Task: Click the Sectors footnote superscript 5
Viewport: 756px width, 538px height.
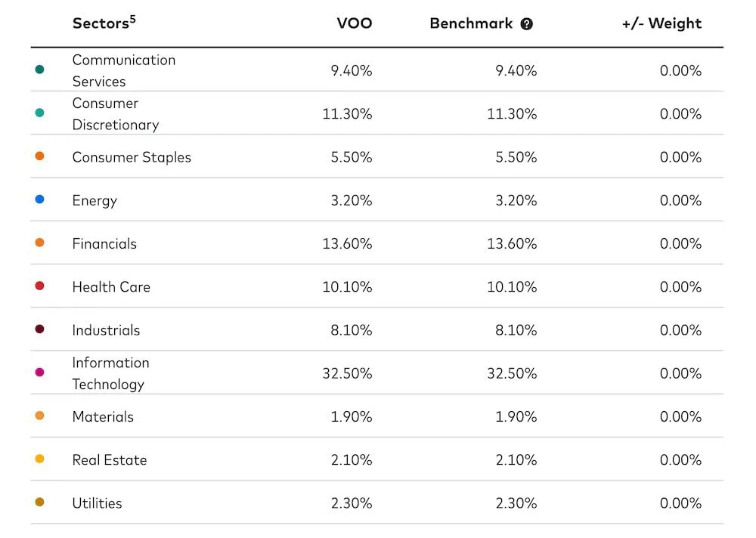Action: click(133, 19)
